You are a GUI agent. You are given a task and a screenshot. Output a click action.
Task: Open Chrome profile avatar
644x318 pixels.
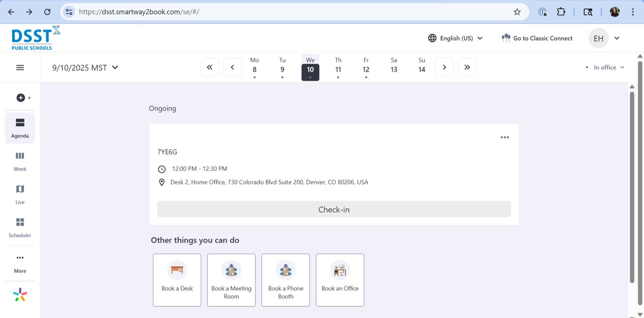click(614, 12)
